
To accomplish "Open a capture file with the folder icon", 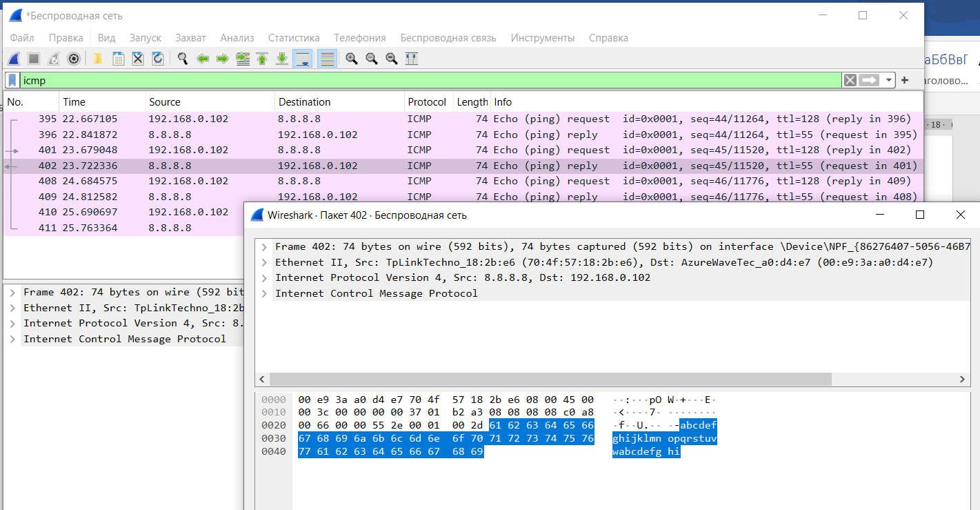I will [98, 59].
